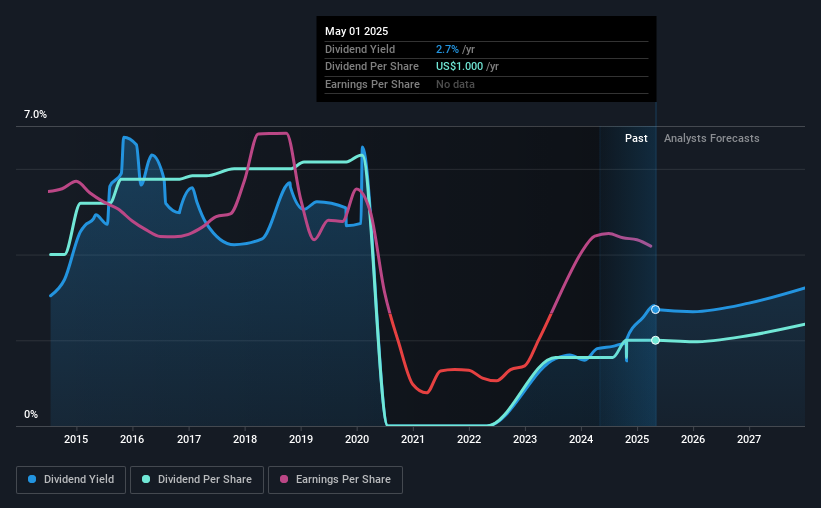This screenshot has height=508, width=821.
Task: Click the blue Dividend Yield marker on chart
Action: pos(655,310)
